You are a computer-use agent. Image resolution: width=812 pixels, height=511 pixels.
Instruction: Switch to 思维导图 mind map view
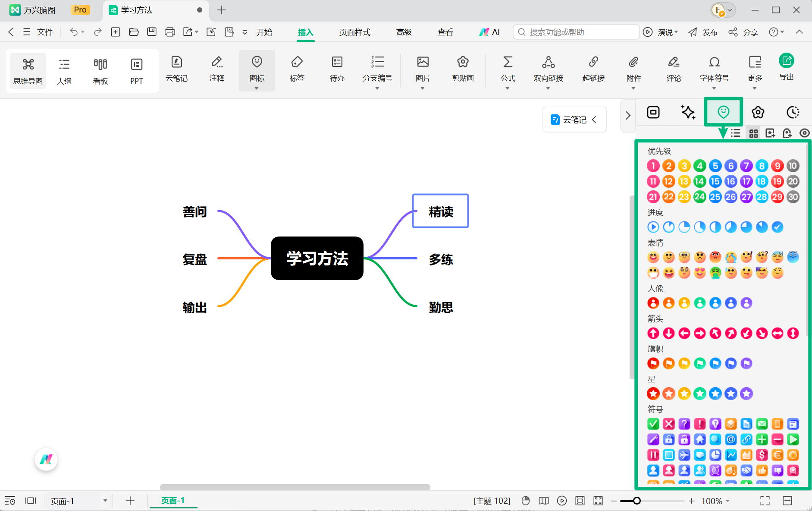28,71
